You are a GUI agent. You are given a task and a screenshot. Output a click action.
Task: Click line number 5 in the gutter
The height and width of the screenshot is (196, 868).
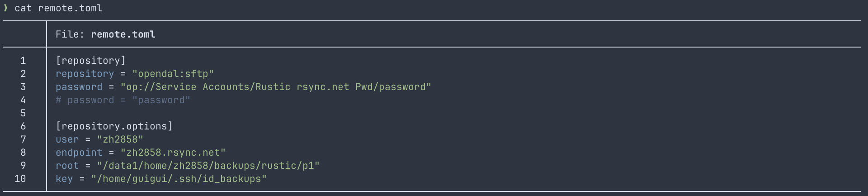[23, 113]
